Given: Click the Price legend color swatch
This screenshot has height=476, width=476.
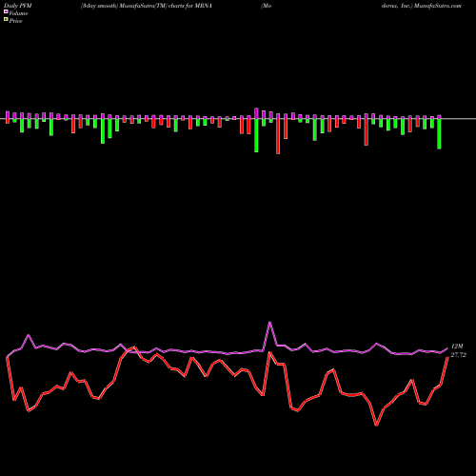Looking at the screenshot, I should [6, 20].
